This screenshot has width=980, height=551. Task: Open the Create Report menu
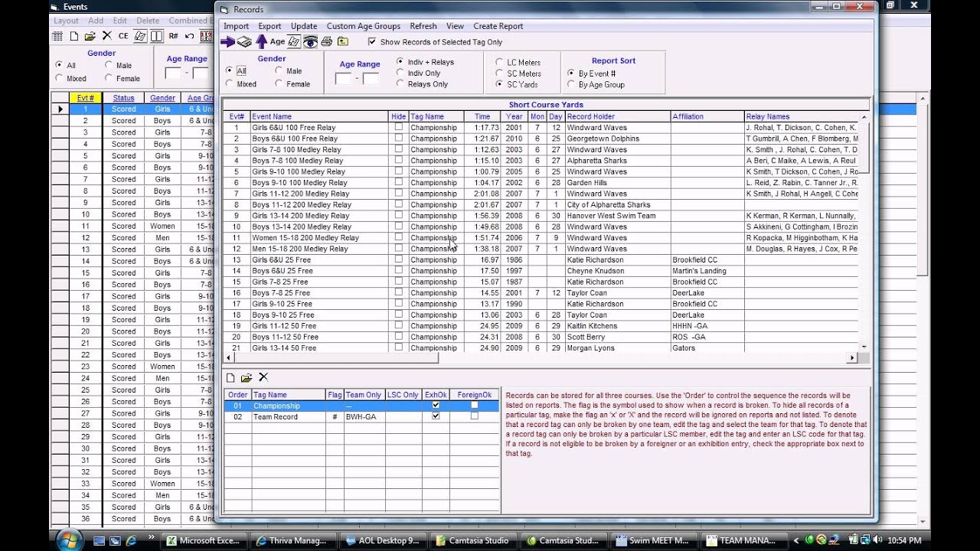point(498,26)
